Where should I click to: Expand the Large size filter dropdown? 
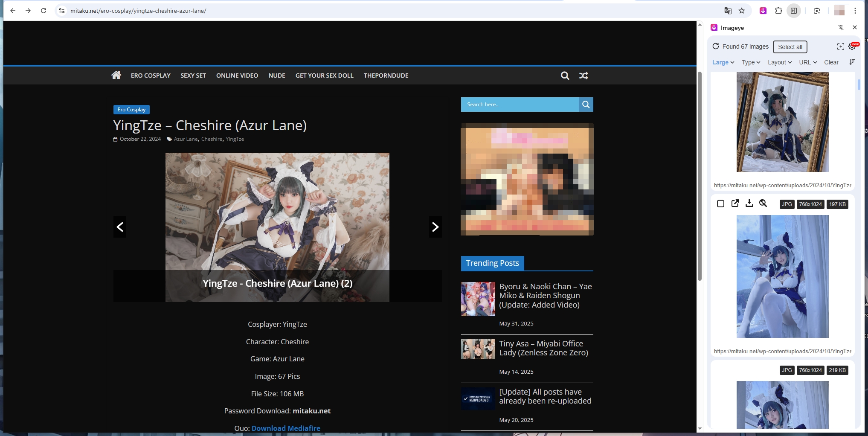(x=723, y=62)
